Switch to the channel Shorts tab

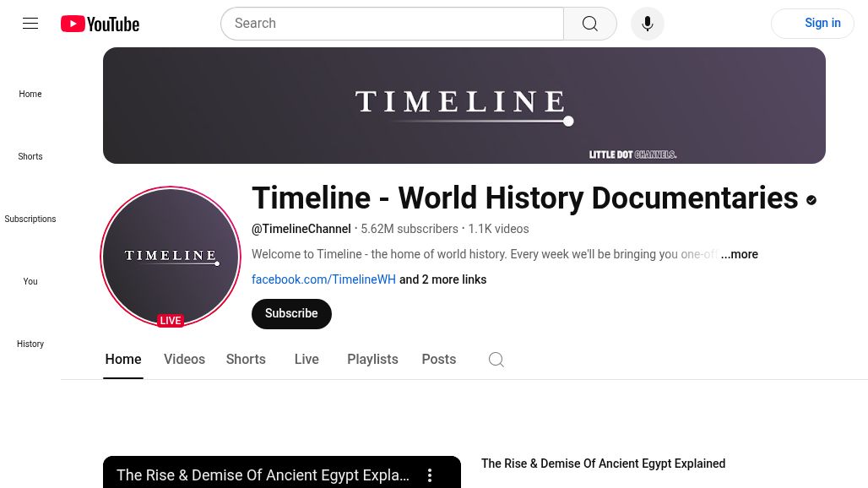pyautogui.click(x=246, y=360)
